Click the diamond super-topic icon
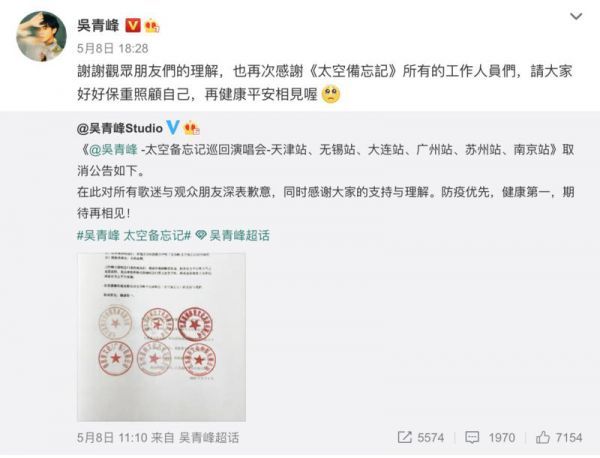This screenshot has width=600, height=458. [201, 235]
